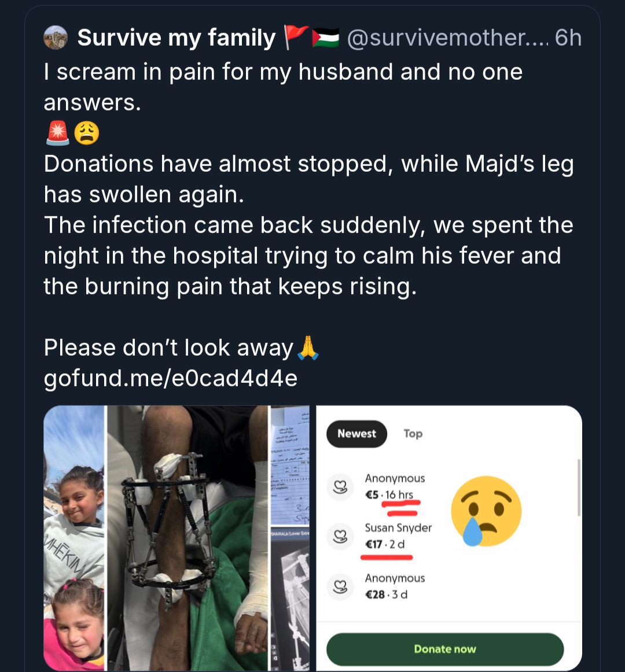This screenshot has width=625, height=672.
Task: Open the Survive my family profile avatar
Action: coord(56,38)
